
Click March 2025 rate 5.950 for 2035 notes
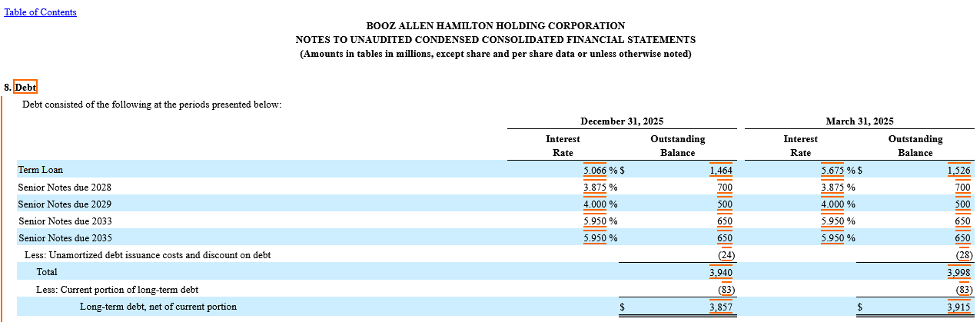pyautogui.click(x=832, y=237)
